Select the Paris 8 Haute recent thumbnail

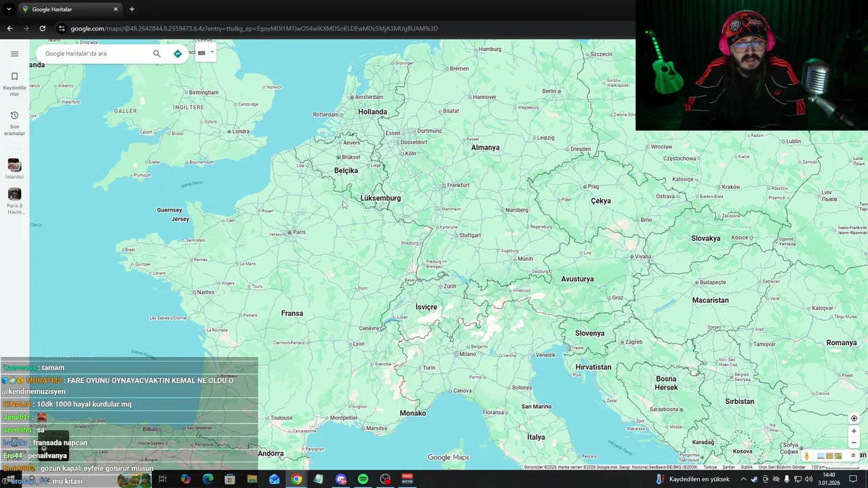point(14,194)
